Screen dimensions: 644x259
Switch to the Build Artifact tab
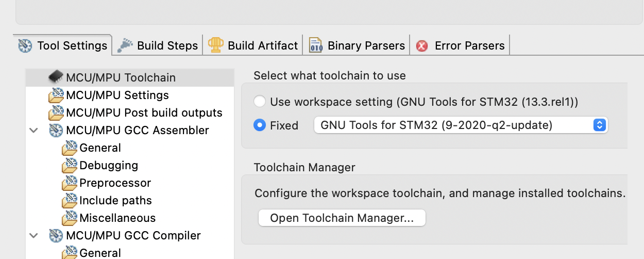pos(253,45)
